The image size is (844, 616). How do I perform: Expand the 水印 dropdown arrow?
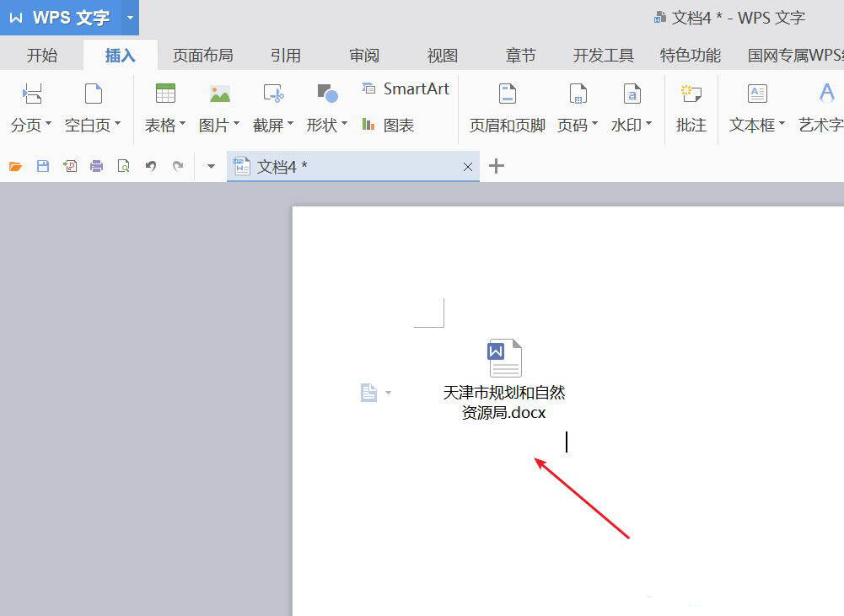648,124
